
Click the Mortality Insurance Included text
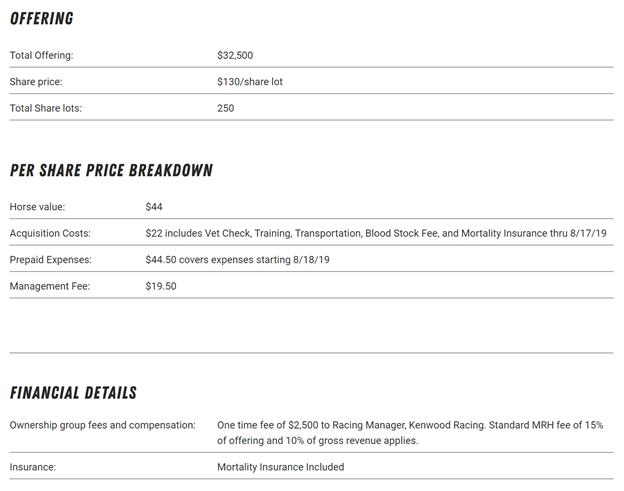[280, 467]
